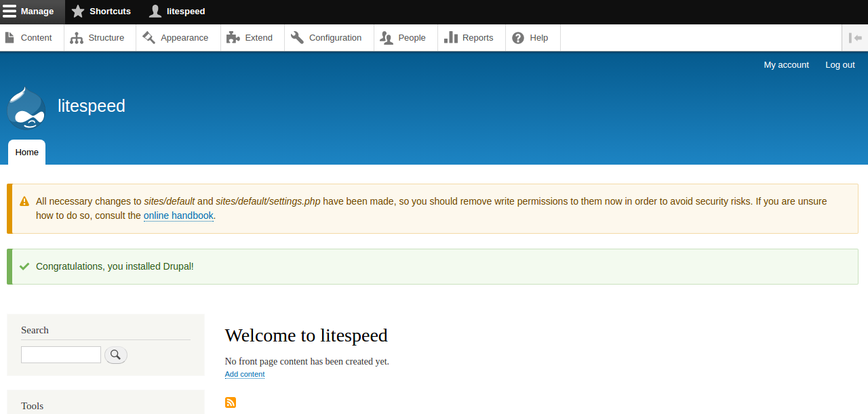Open the People admin menu
This screenshot has width=868, height=414.
click(x=406, y=38)
